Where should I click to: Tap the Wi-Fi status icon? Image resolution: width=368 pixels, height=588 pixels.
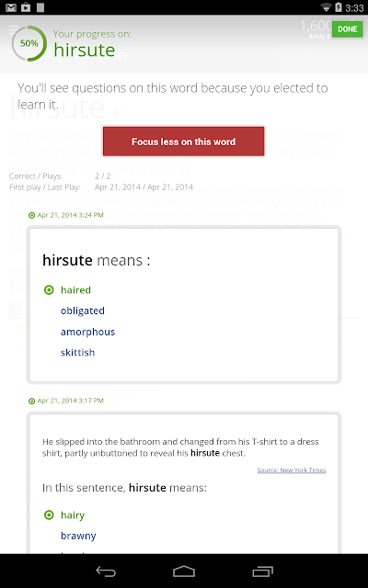tap(326, 7)
